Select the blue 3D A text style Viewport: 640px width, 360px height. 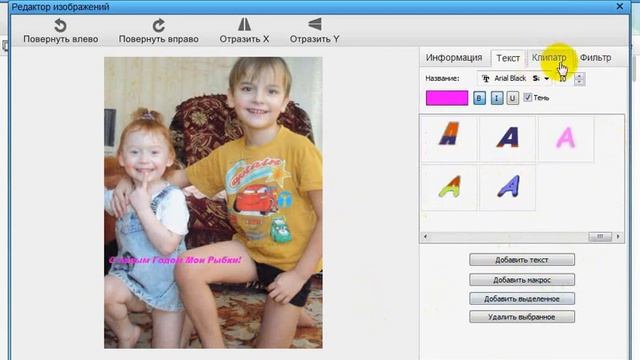click(507, 187)
